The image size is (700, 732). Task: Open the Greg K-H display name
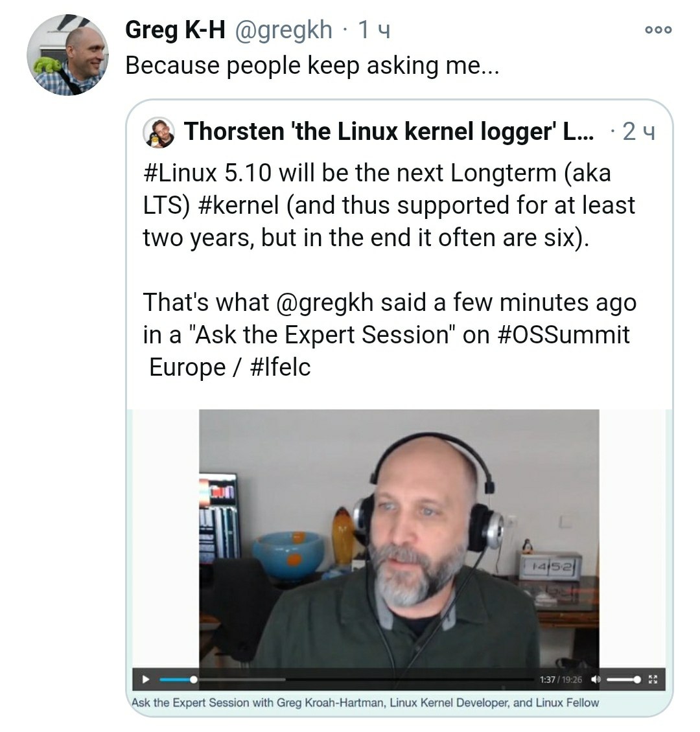175,30
